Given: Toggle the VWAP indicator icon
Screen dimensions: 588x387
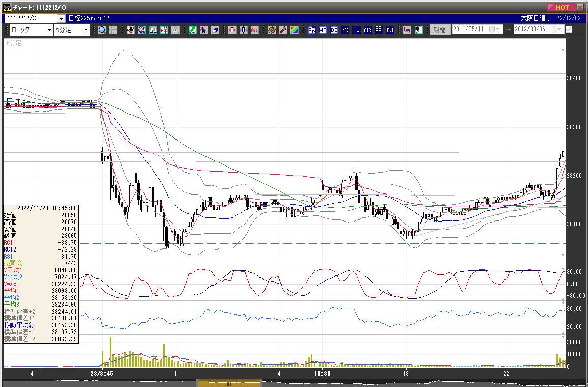Looking at the screenshot, I should [x=312, y=30].
